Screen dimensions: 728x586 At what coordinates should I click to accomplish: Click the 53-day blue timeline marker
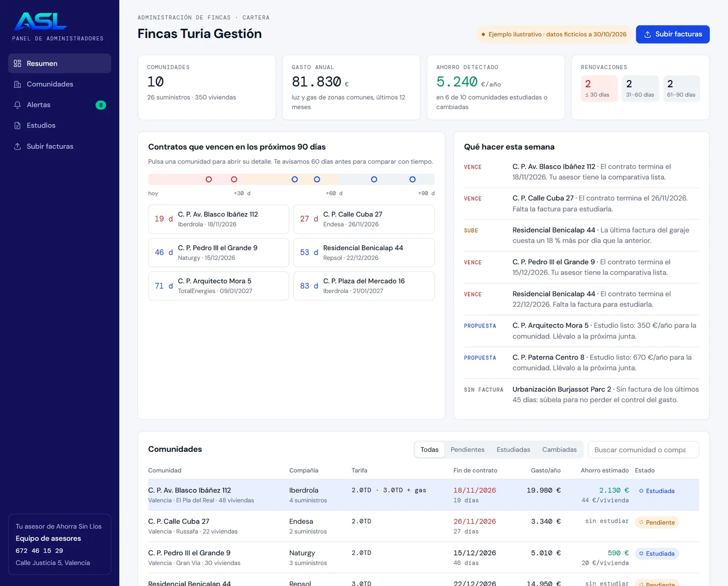[x=317, y=179]
